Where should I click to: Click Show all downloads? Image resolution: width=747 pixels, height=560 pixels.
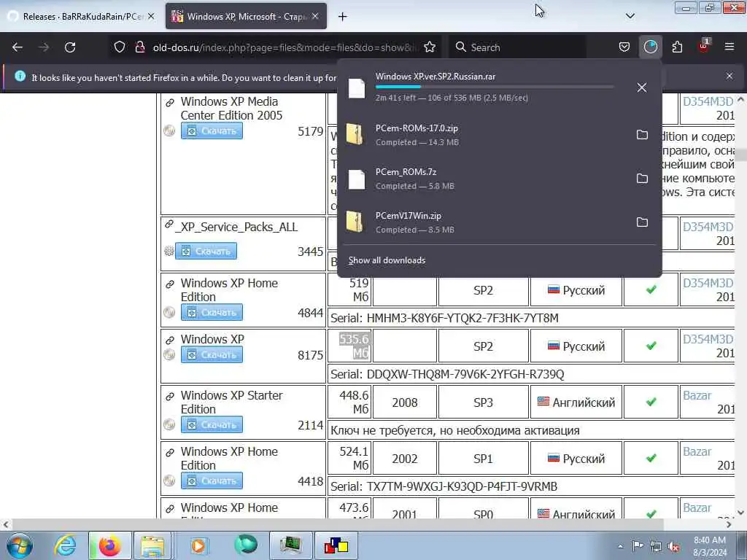(x=387, y=260)
